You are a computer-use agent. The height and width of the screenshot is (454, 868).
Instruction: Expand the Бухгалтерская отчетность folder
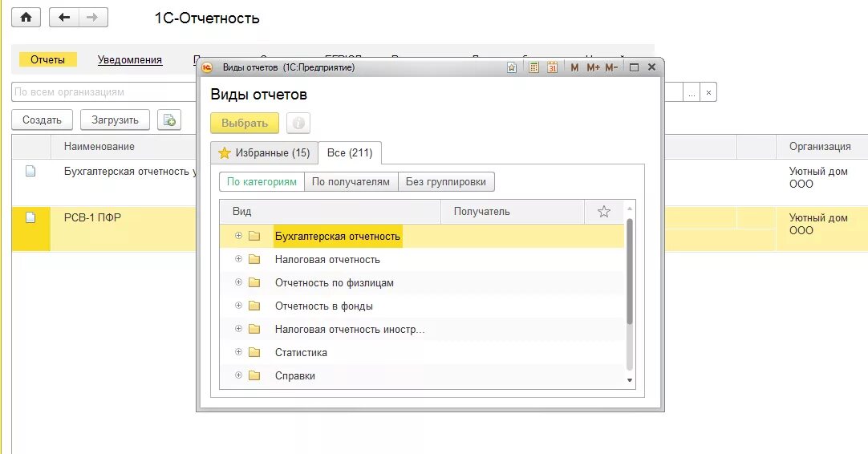(238, 235)
